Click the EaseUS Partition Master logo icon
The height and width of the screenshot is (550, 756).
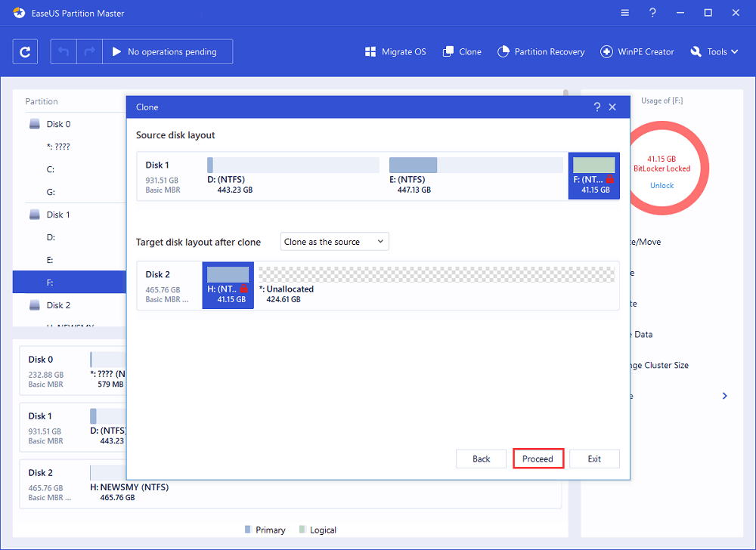click(x=20, y=13)
